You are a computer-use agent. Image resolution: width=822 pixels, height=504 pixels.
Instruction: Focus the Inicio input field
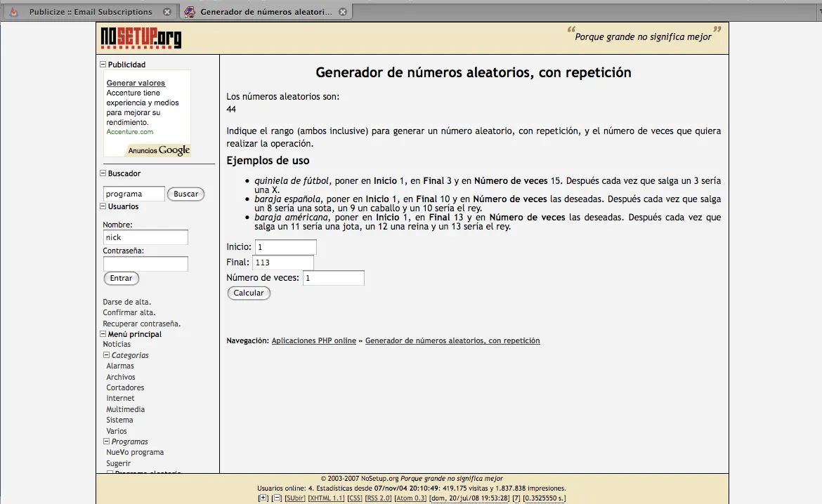click(286, 247)
